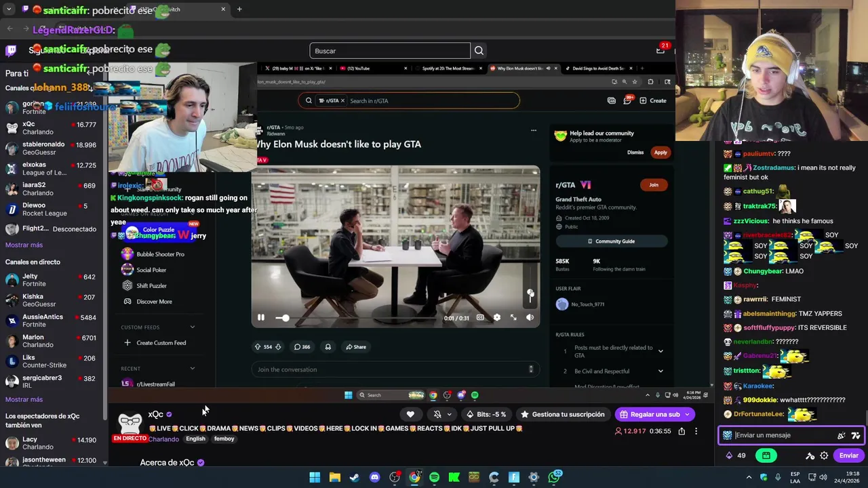Open Discord from Windows taskbar
The width and height of the screenshot is (868, 488).
point(374,477)
